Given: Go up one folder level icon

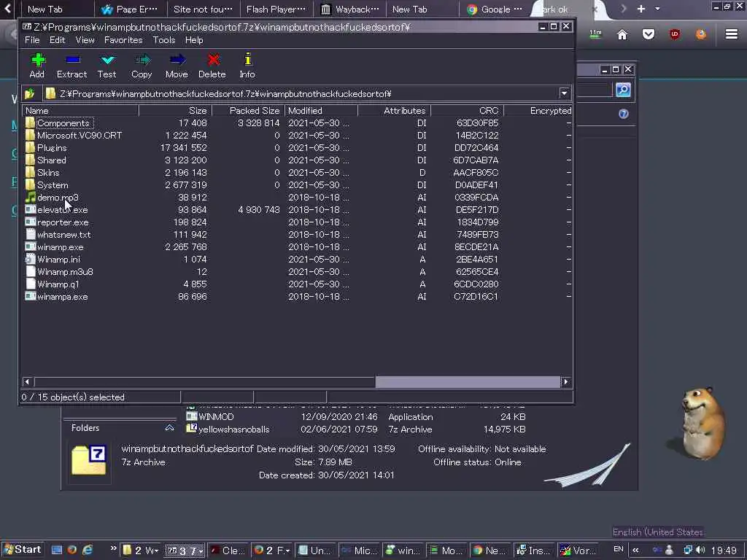Looking at the screenshot, I should [x=30, y=94].
